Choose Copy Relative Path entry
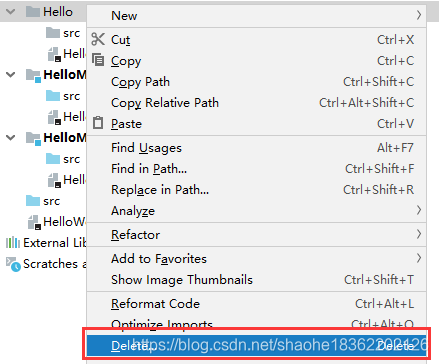The width and height of the screenshot is (439, 364). tap(256, 102)
